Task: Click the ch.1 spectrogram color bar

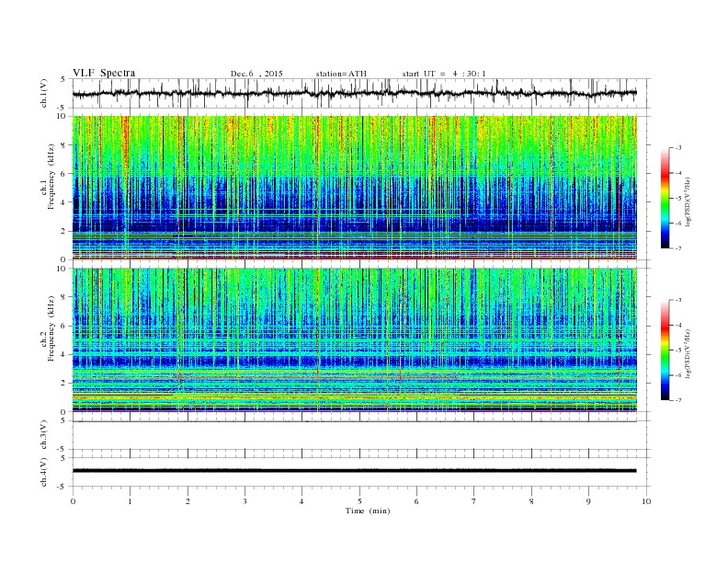Action: point(665,199)
